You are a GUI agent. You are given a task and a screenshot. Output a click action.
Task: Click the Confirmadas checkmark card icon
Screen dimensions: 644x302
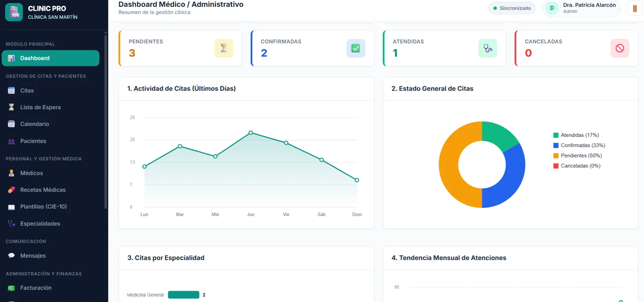click(356, 48)
